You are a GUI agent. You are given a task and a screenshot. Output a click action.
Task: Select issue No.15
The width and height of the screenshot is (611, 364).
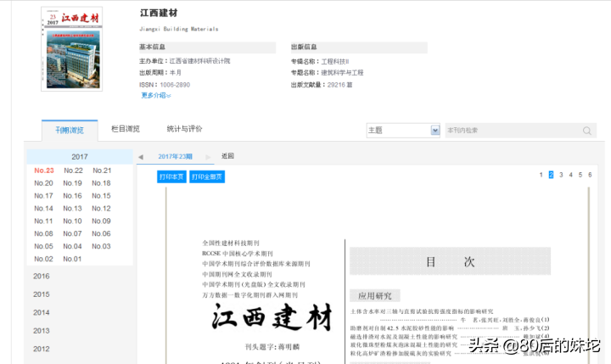[x=101, y=196]
